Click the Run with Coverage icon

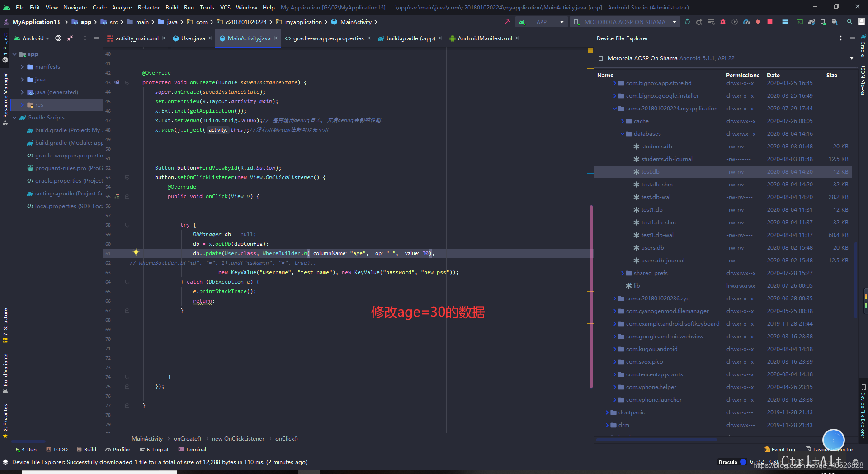tap(734, 22)
